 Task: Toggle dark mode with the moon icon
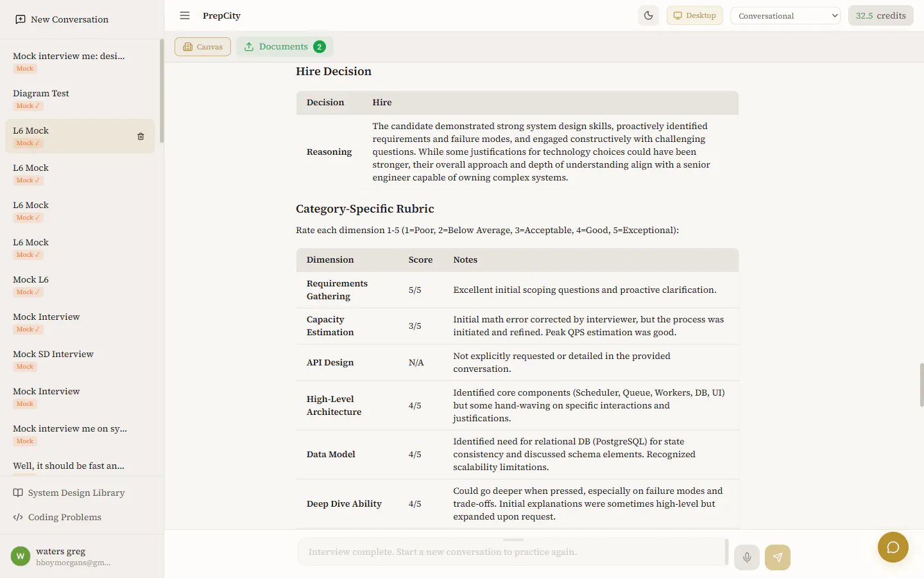point(649,15)
